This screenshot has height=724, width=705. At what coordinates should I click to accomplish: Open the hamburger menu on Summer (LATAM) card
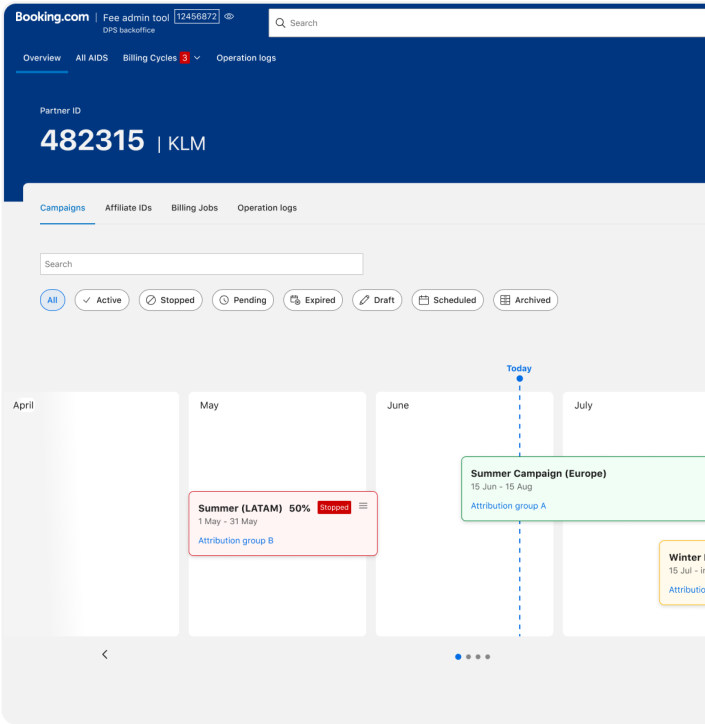pyautogui.click(x=363, y=506)
